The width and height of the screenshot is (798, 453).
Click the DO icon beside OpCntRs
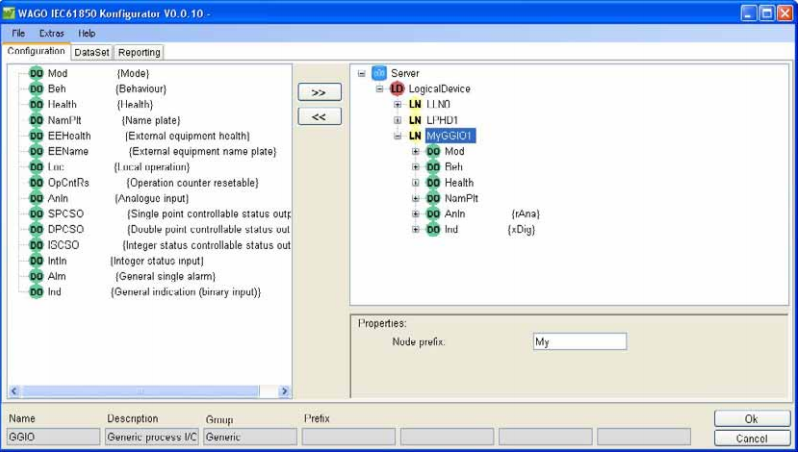click(36, 183)
